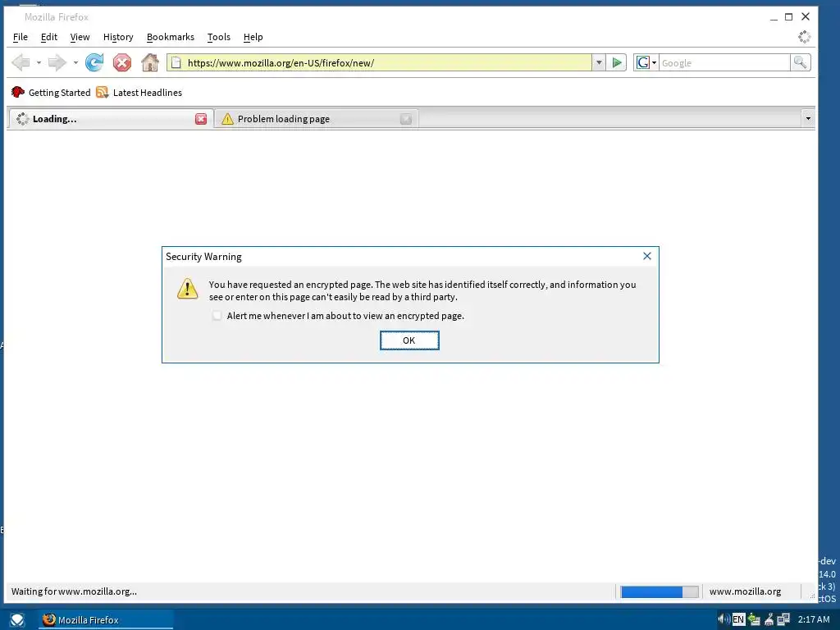Click the Waiting for www.mozilla.org status text
Screen dimensions: 840x630
point(74,591)
